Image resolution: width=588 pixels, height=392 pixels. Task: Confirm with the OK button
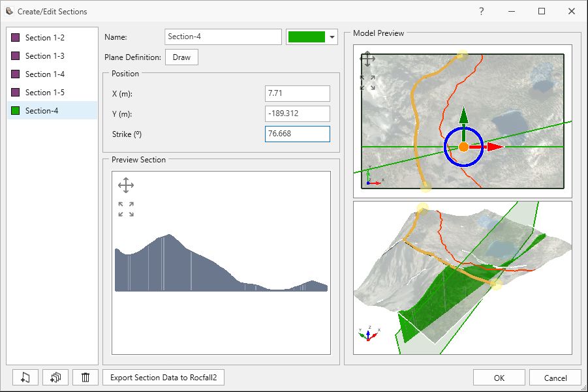[499, 378]
